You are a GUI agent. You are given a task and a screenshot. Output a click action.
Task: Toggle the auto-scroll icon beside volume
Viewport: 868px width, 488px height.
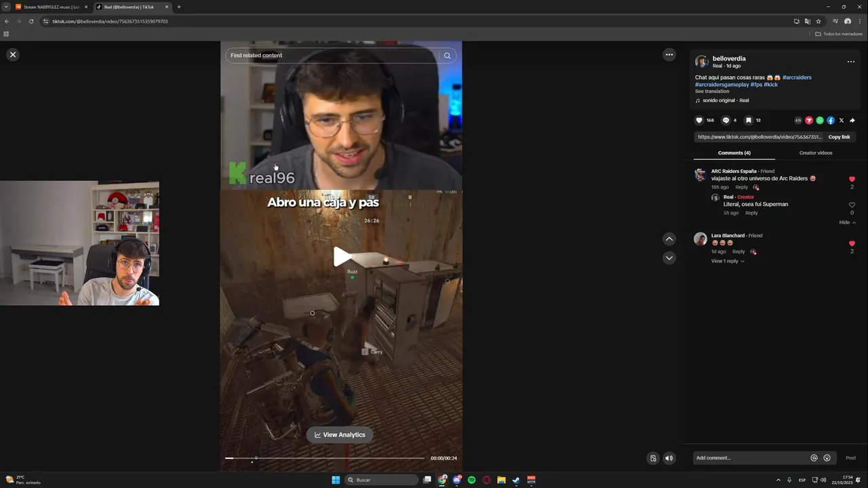tap(653, 458)
